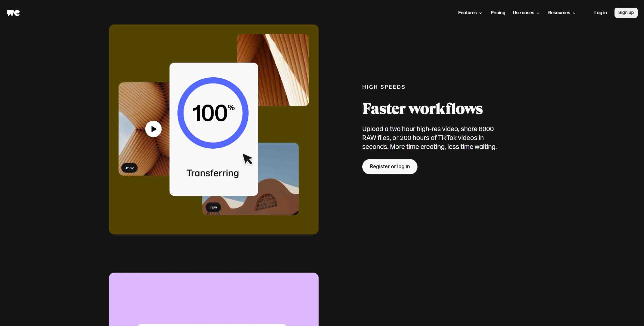Click the WeTransfer logo
Screen dimensions: 644x326
[x=13, y=13]
